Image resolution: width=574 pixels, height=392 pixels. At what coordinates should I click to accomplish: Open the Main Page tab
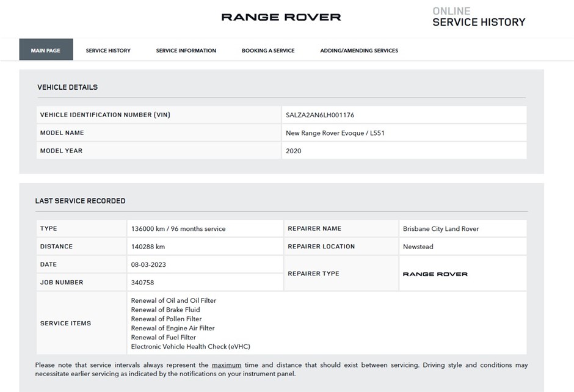[x=46, y=50]
